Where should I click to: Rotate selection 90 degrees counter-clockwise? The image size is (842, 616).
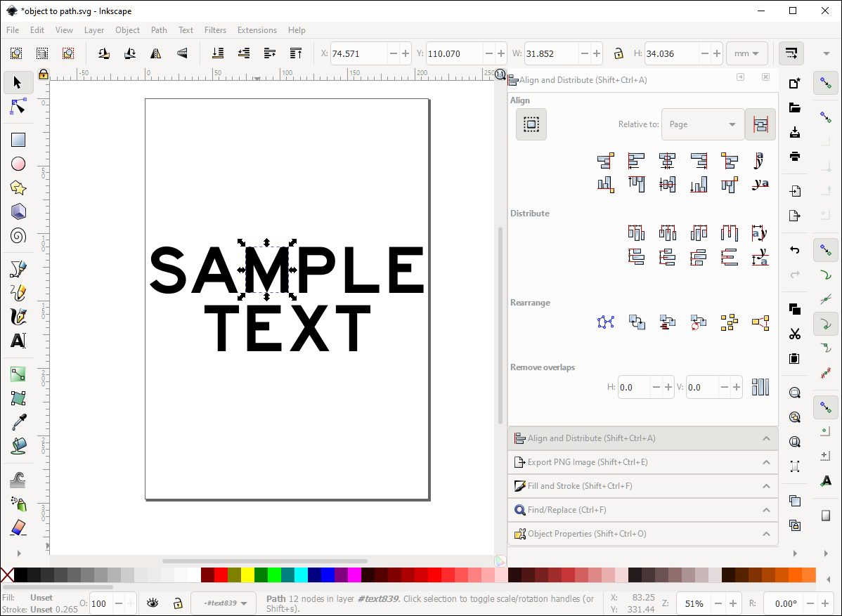click(x=103, y=53)
